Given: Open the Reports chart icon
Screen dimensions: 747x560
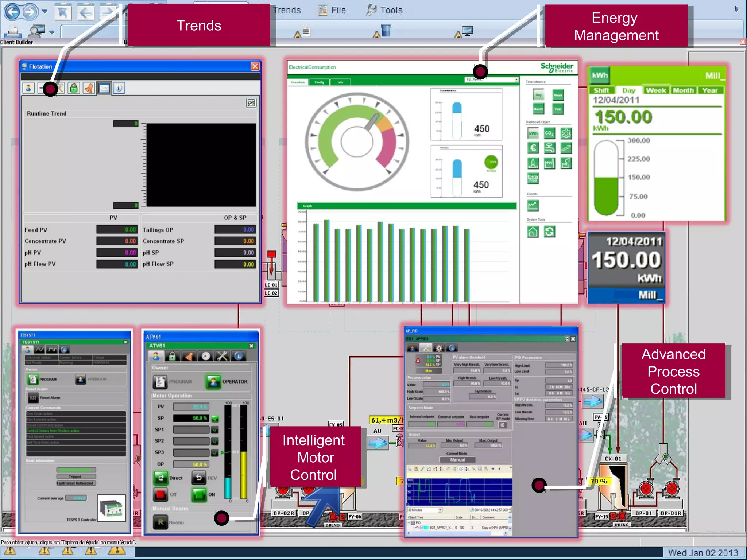Looking at the screenshot, I should click(x=533, y=206).
